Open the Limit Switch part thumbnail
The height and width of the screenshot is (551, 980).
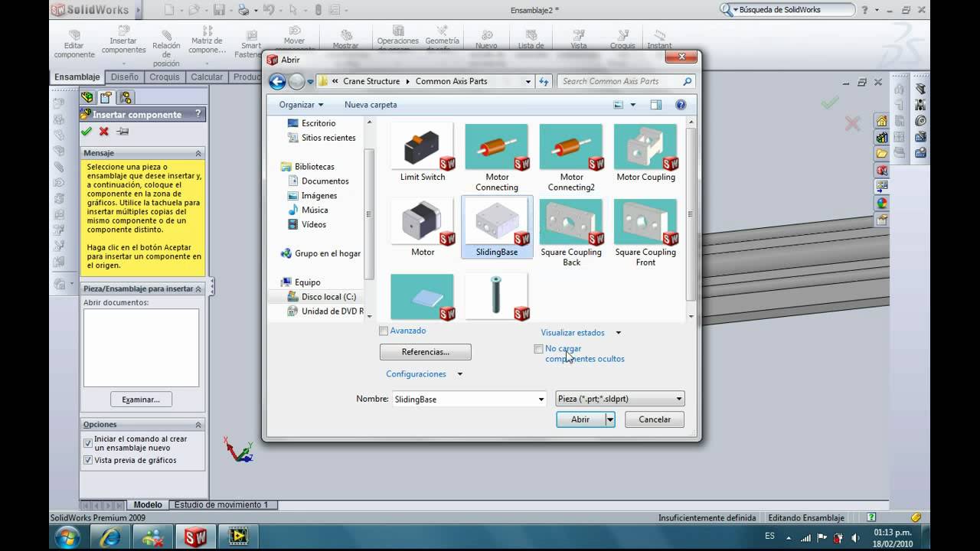(x=423, y=152)
